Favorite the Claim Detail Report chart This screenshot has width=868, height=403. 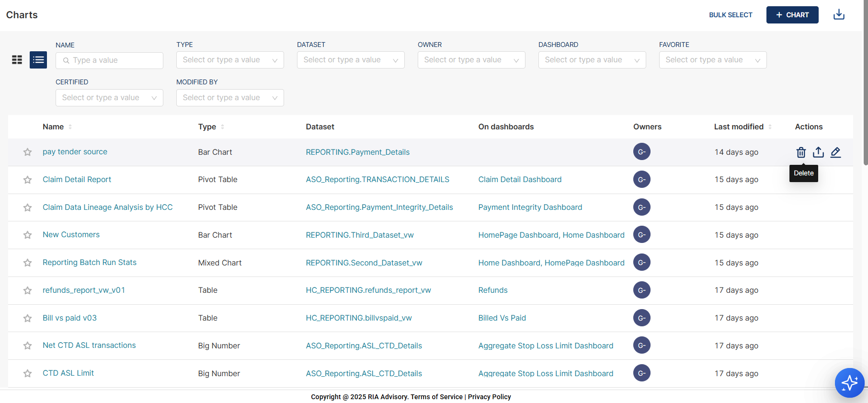coord(27,180)
